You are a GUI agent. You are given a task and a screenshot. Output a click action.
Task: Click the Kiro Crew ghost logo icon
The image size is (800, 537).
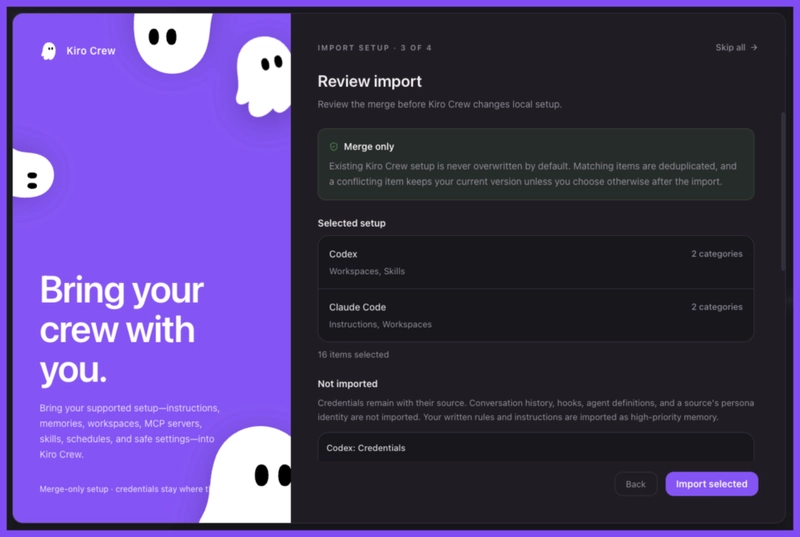(49, 51)
